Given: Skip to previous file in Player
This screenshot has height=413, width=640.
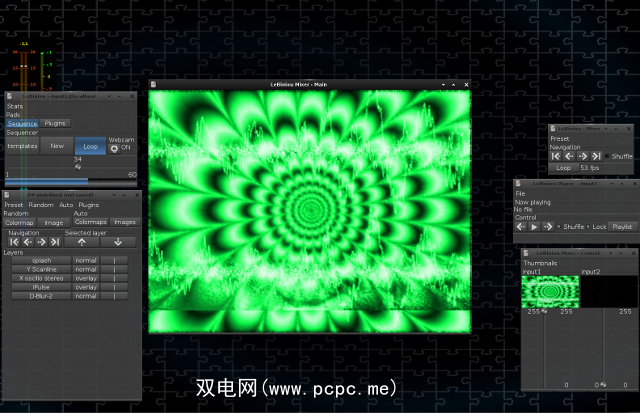Looking at the screenshot, I should (521, 227).
